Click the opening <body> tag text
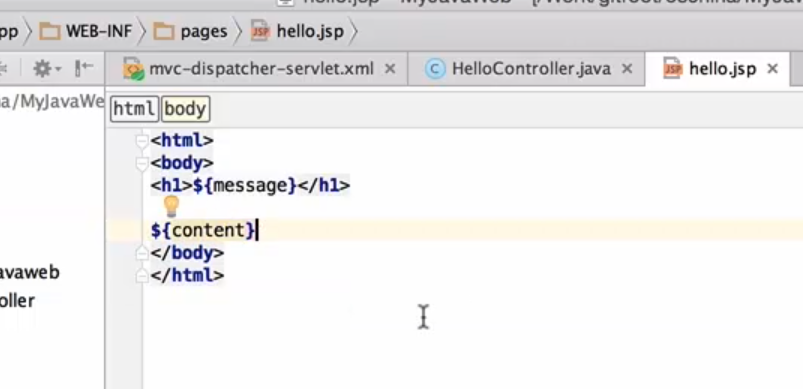This screenshot has height=389, width=803. click(x=182, y=163)
